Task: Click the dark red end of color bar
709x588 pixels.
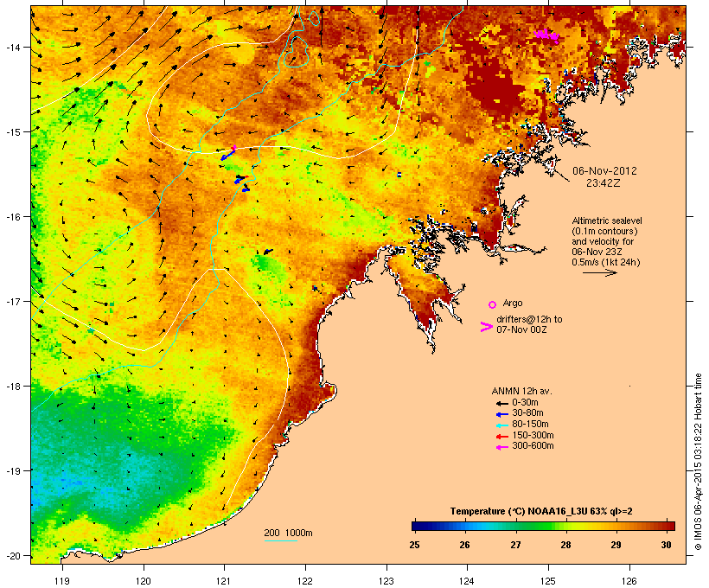Action: tap(670, 526)
